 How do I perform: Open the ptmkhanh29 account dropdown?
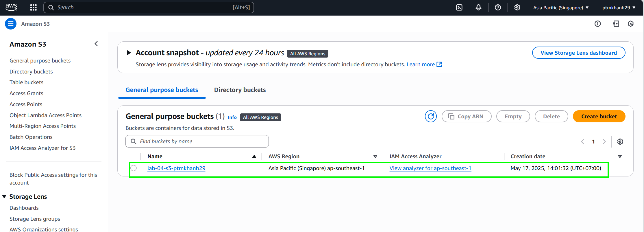619,8
